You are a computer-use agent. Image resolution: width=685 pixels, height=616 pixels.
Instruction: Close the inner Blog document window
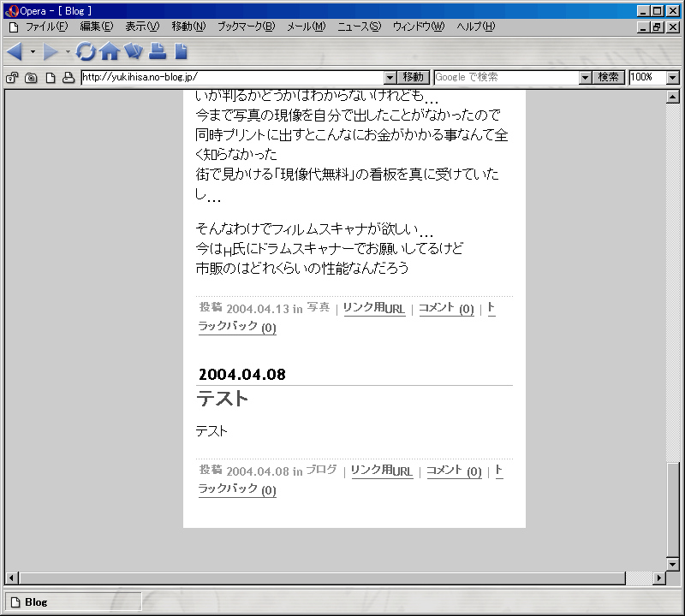tap(673, 27)
